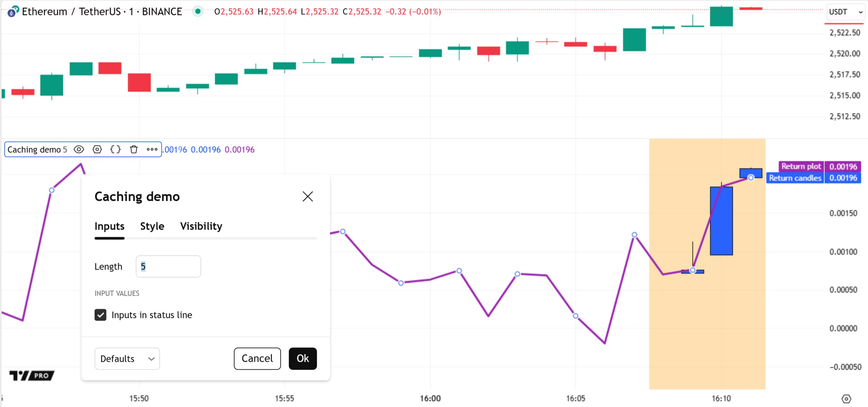Open the three-dots More menu for Caching demo

[152, 150]
